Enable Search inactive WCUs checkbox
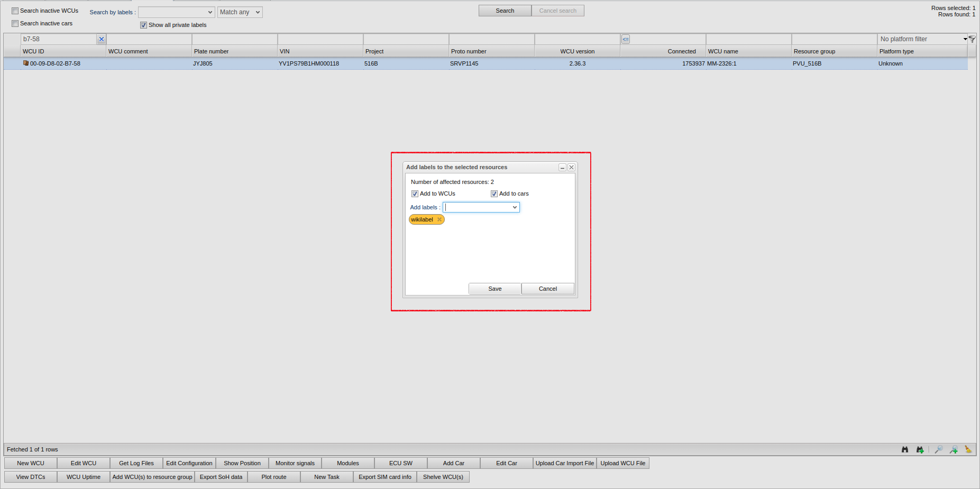 pos(15,11)
